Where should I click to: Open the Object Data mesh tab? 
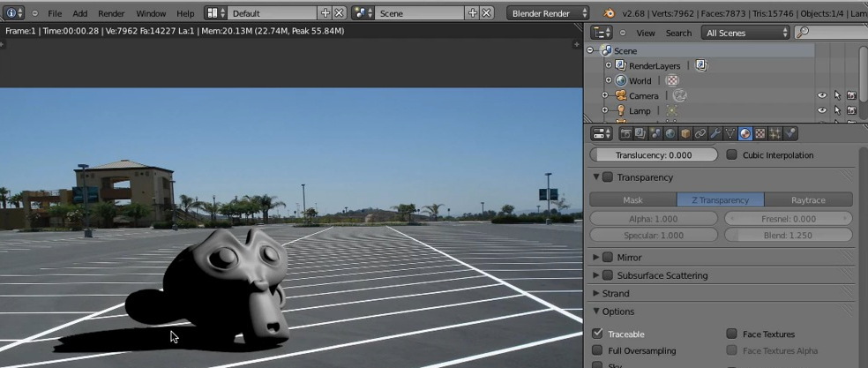pyautogui.click(x=730, y=133)
